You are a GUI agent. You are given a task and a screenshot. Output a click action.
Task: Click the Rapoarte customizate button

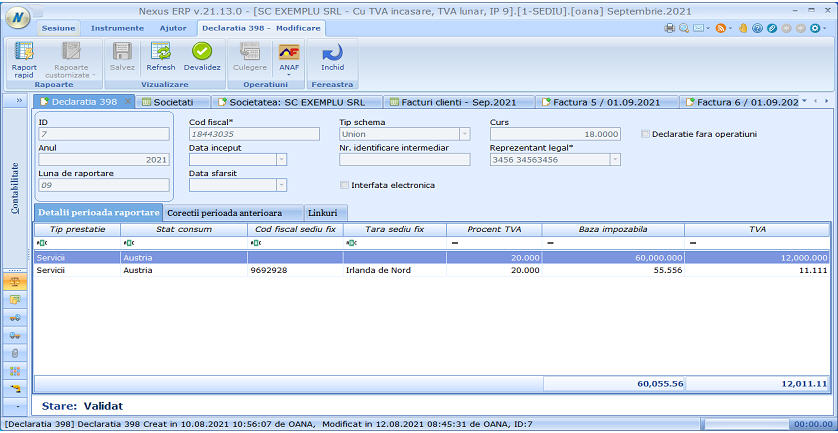(x=71, y=60)
